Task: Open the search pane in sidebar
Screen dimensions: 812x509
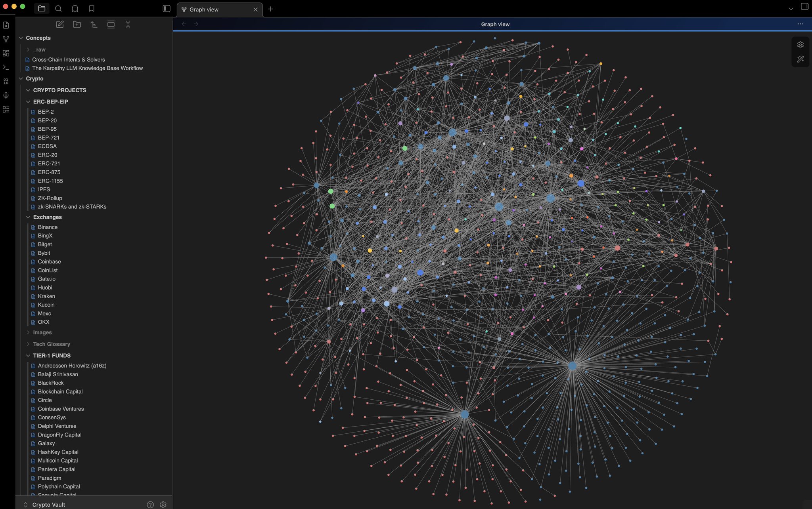Action: coord(58,9)
